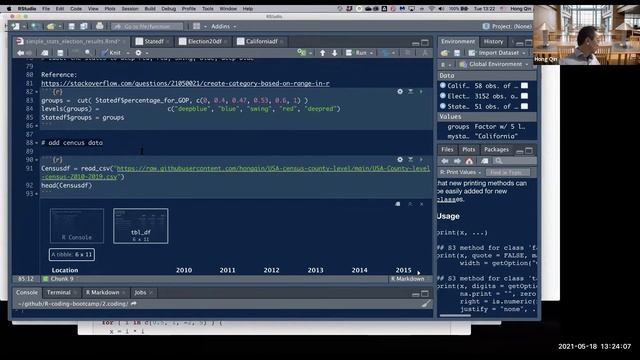
Task: Jump to previous chunk with up arrow
Action: pos(322,53)
